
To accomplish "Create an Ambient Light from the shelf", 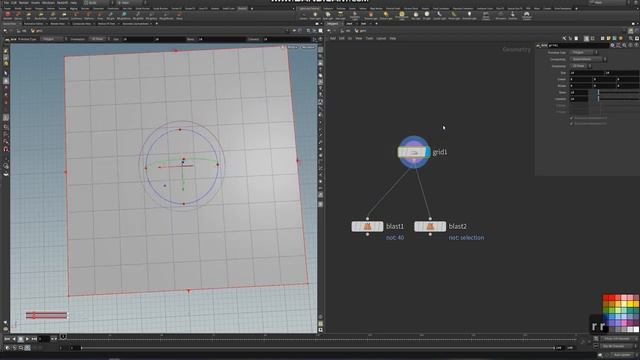I will pos(469,16).
